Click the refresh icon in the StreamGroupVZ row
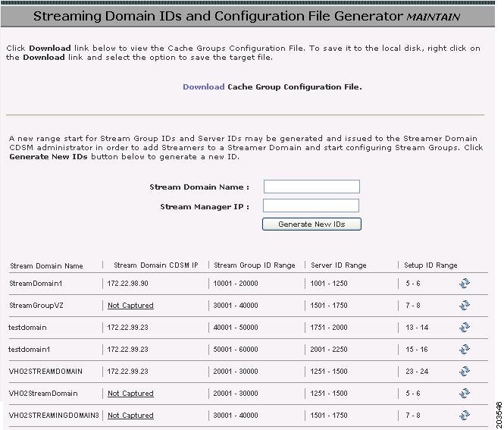 click(465, 305)
